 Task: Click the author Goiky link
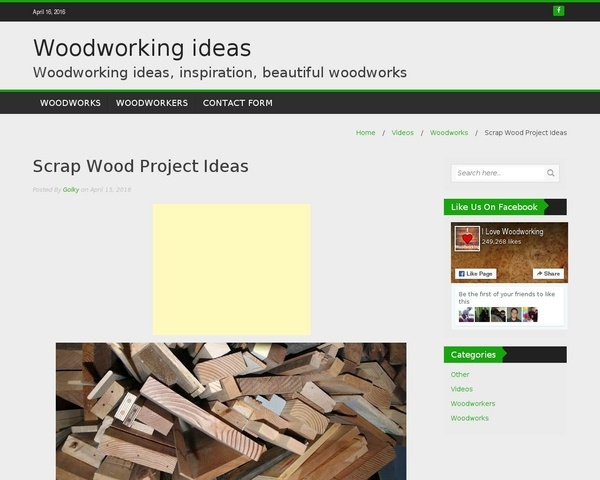[71, 189]
